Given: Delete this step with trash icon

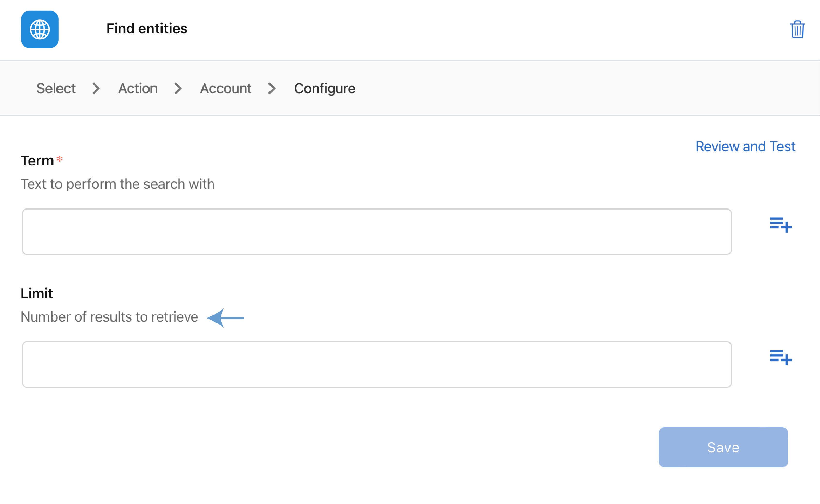Looking at the screenshot, I should click(x=797, y=29).
